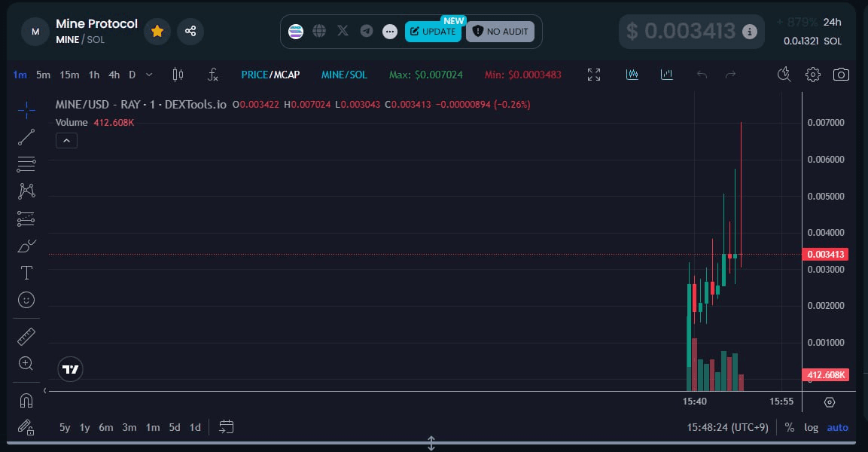The height and width of the screenshot is (452, 868).
Task: Select the 1m timeframe
Action: click(x=20, y=75)
